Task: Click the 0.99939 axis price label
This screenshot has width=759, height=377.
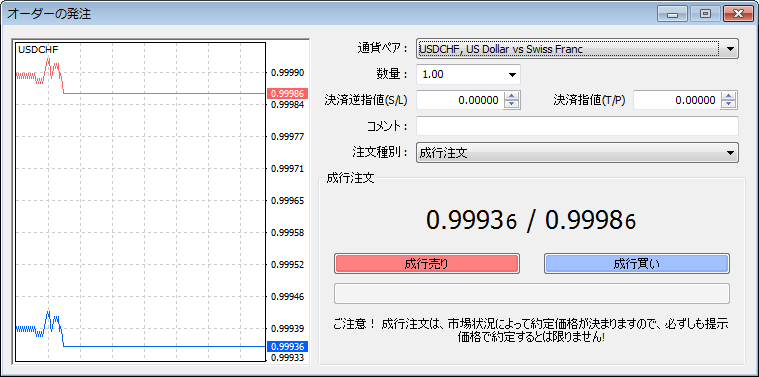Action: pyautogui.click(x=288, y=329)
